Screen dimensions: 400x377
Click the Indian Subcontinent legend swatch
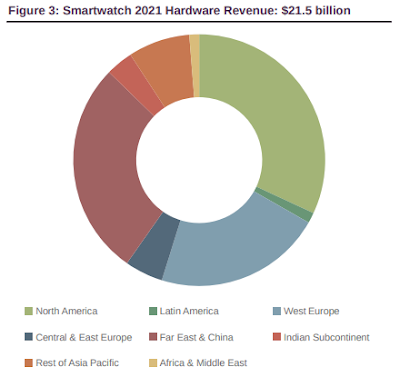pos(277,337)
